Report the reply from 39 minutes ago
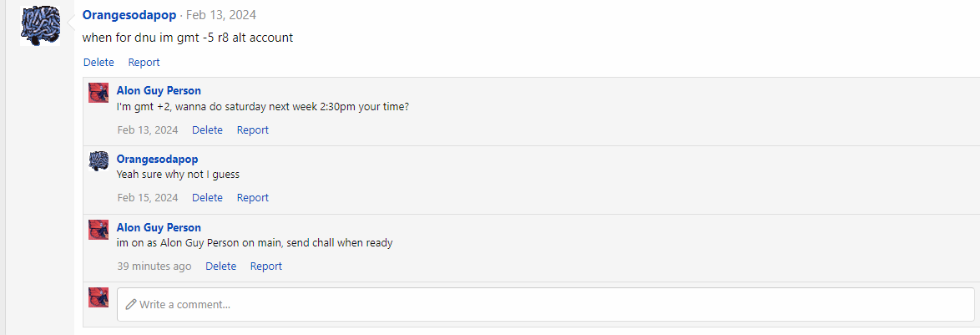980x335 pixels. point(266,266)
